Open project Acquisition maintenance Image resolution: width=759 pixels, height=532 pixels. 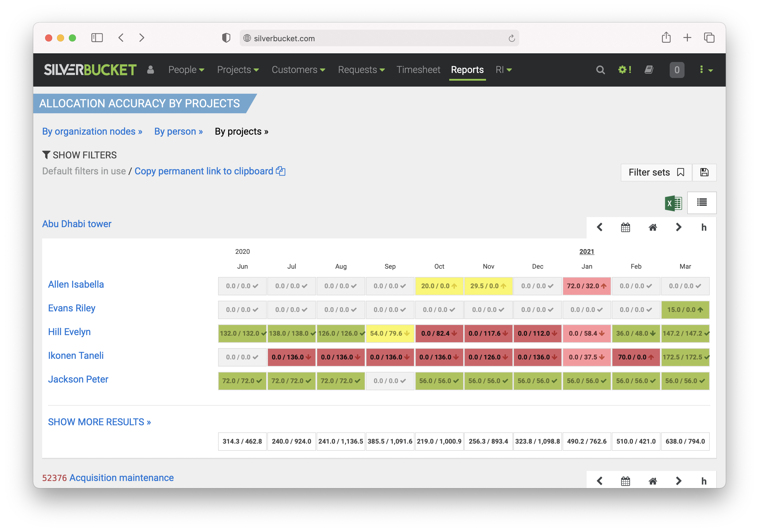pos(121,477)
